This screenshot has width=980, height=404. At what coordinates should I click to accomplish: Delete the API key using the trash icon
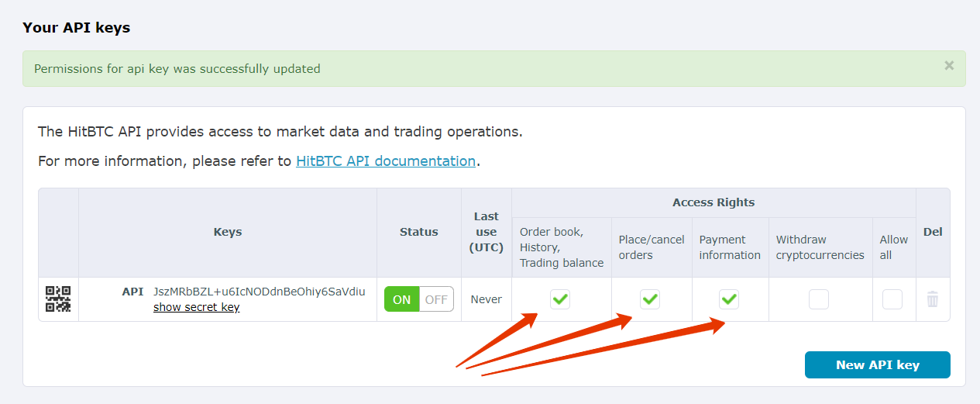tap(933, 299)
